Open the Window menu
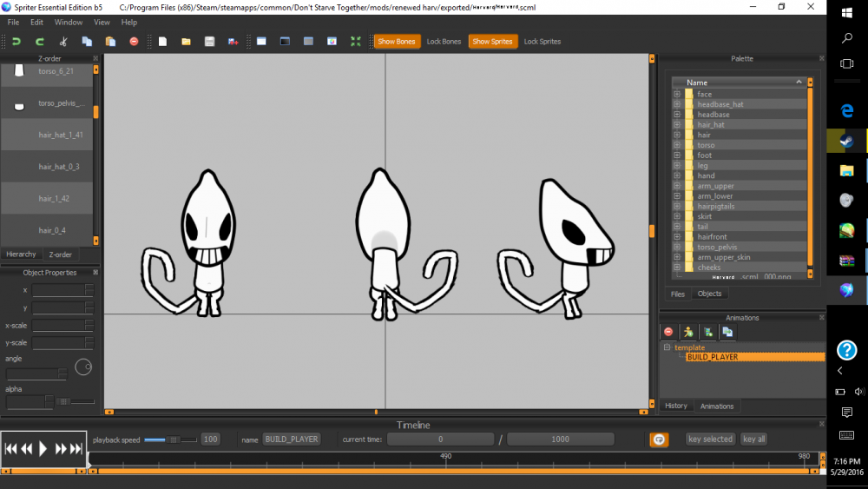 68,23
